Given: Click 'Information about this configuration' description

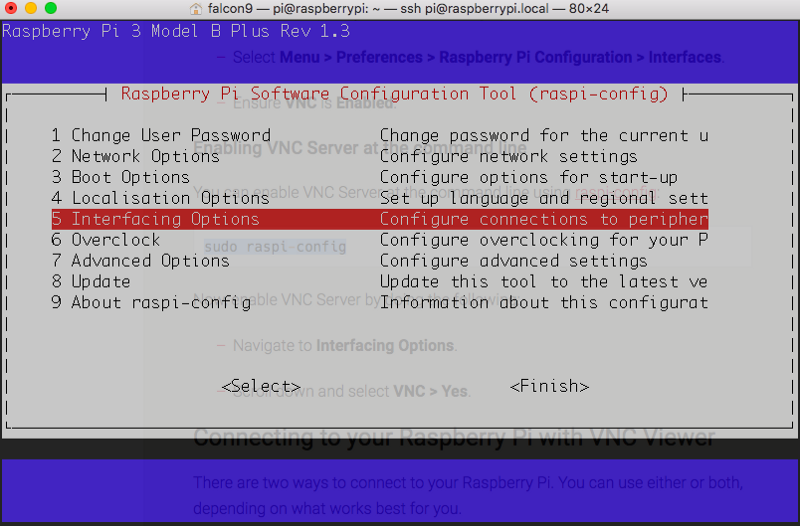Looking at the screenshot, I should coord(543,303).
